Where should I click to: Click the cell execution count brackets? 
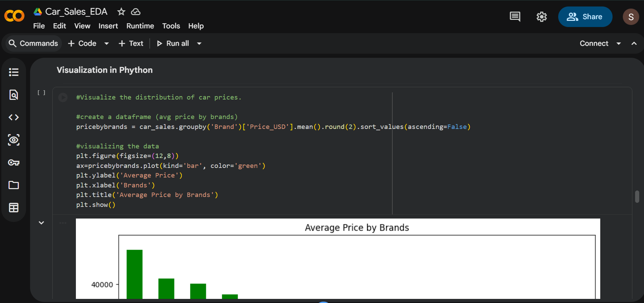(x=41, y=93)
